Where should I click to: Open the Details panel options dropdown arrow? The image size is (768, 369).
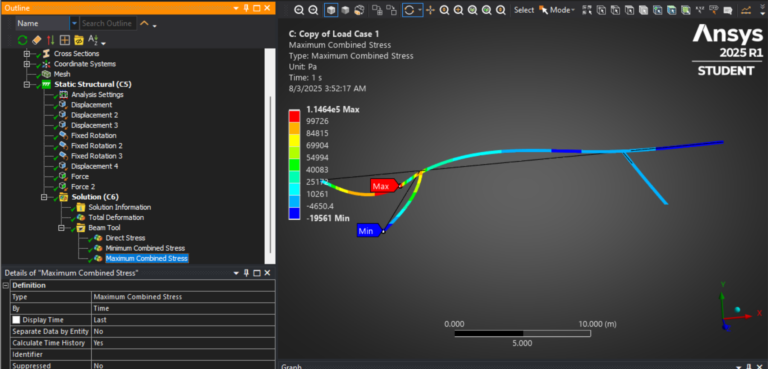click(x=236, y=273)
